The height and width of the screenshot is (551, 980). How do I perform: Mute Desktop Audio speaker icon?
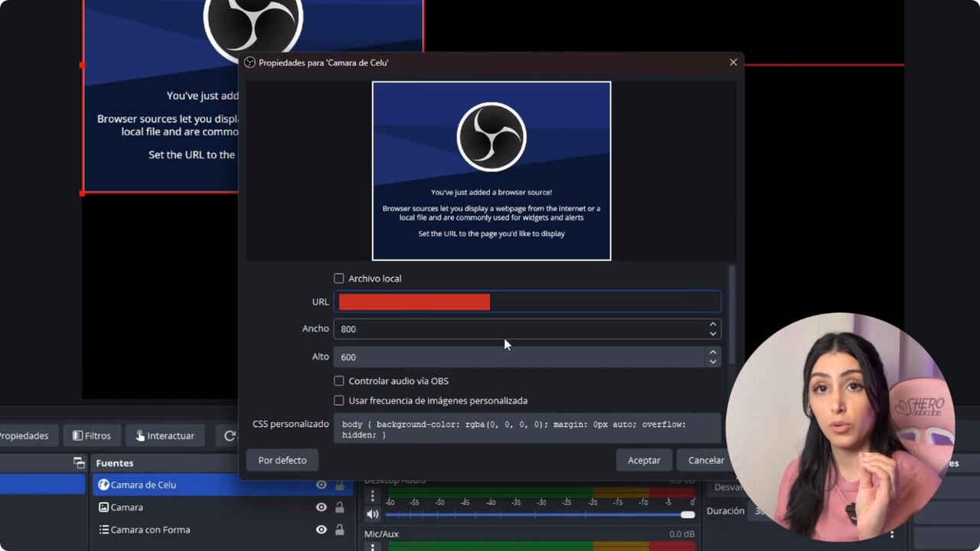point(372,514)
